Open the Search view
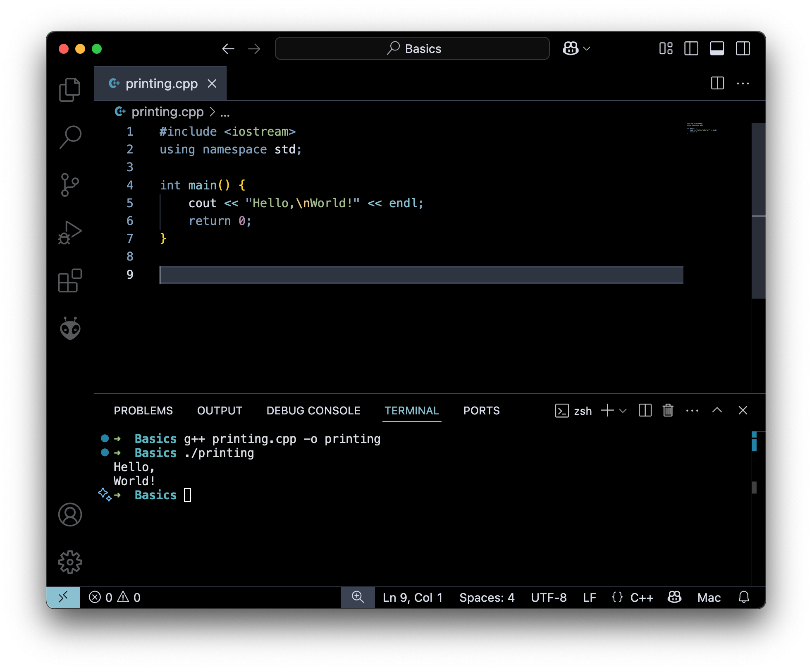 point(69,136)
